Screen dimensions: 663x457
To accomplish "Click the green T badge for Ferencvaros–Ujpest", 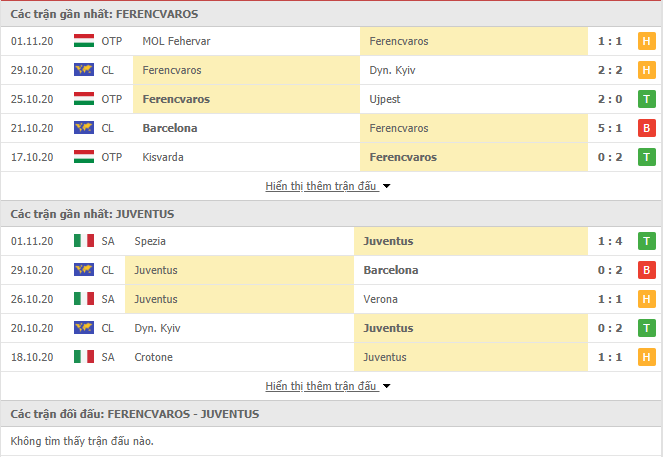I will pos(647,99).
